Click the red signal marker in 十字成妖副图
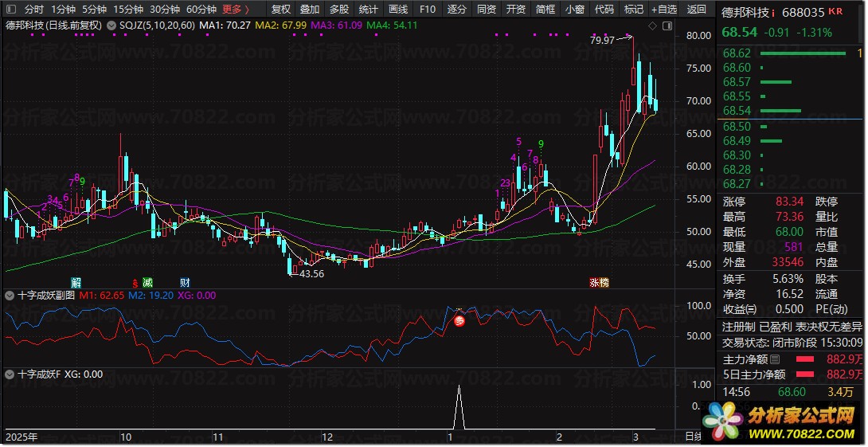The height and width of the screenshot is (447, 868). pos(459,320)
